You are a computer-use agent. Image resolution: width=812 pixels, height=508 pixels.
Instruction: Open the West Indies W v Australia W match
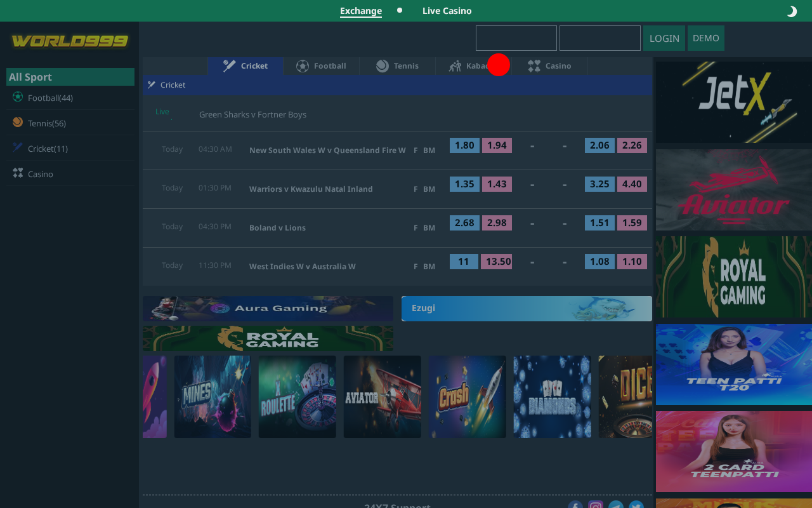(303, 267)
